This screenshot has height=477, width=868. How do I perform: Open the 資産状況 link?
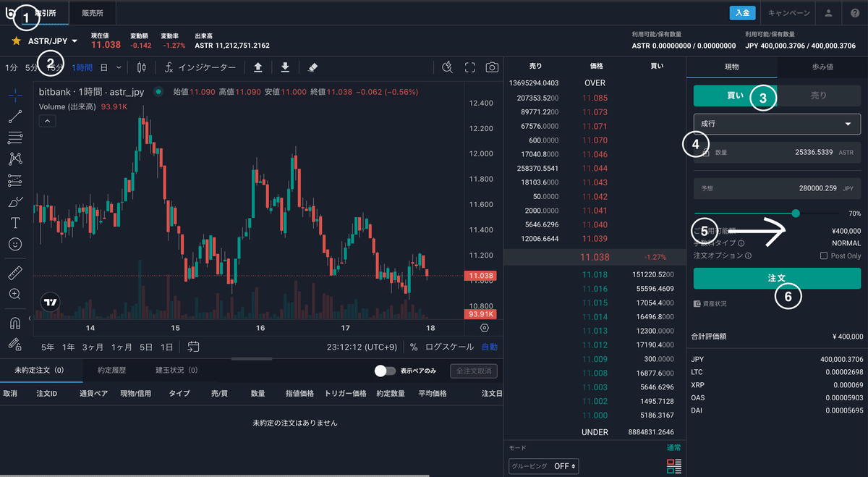[x=710, y=304]
